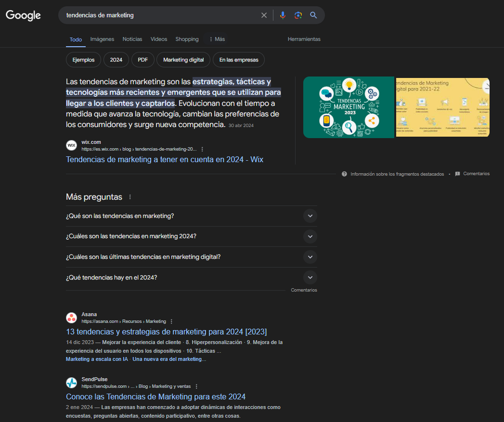Image resolution: width=504 pixels, height=422 pixels.
Task: Start voice search with the microphone icon
Action: (283, 15)
